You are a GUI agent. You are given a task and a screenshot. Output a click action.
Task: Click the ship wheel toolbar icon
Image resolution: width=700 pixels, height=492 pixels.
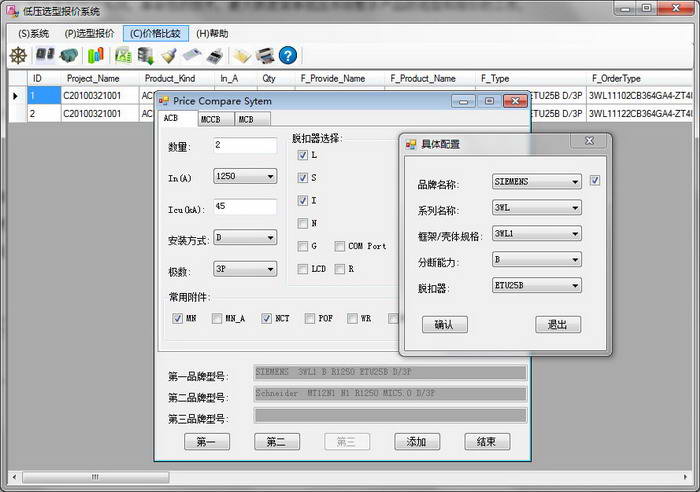coord(18,55)
